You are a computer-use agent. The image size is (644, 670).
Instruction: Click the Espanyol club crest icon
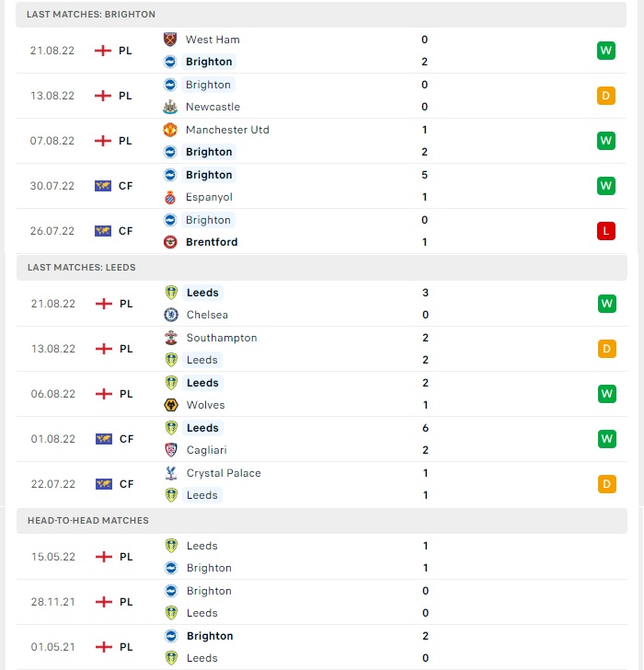click(x=170, y=197)
